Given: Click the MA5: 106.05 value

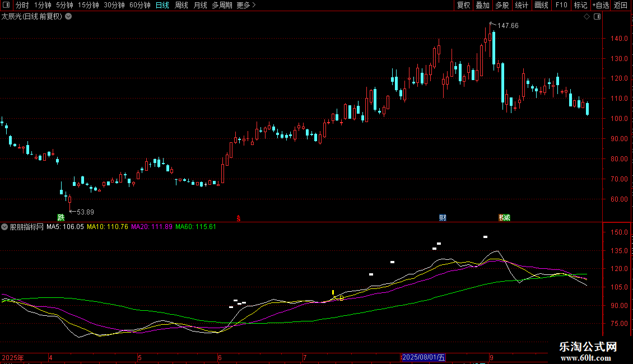Looking at the screenshot, I should pyautogui.click(x=65, y=227).
